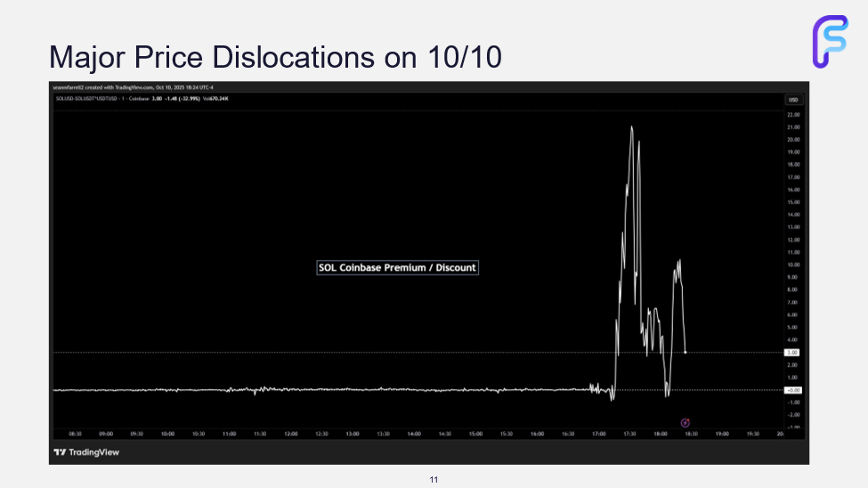The image size is (868, 488).
Task: Click the 08:30 time axis label
Action: tap(75, 434)
